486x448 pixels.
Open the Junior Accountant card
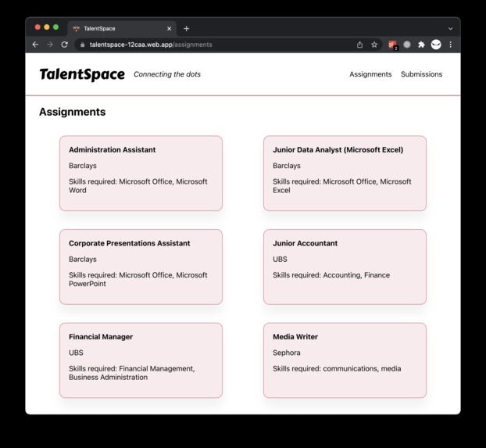coord(345,267)
